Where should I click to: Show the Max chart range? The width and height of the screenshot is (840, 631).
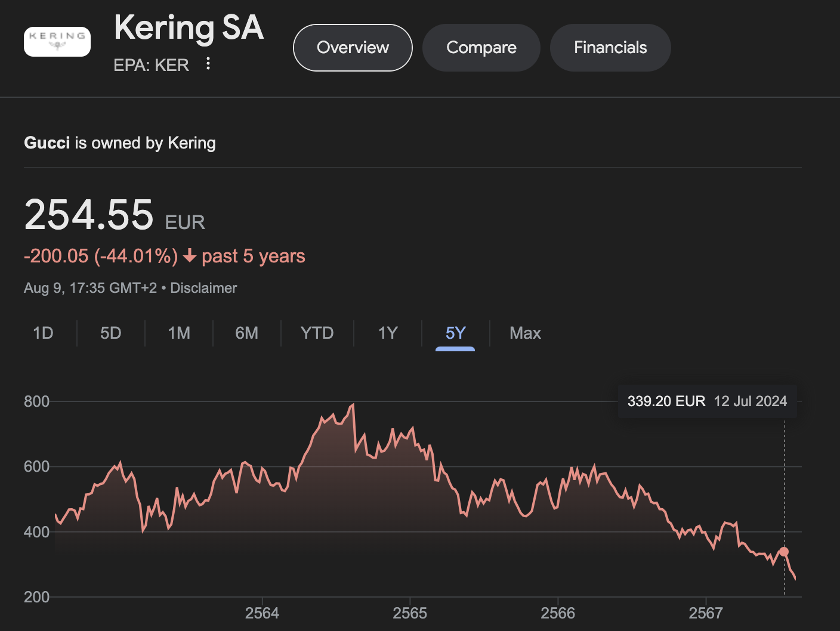click(x=525, y=333)
